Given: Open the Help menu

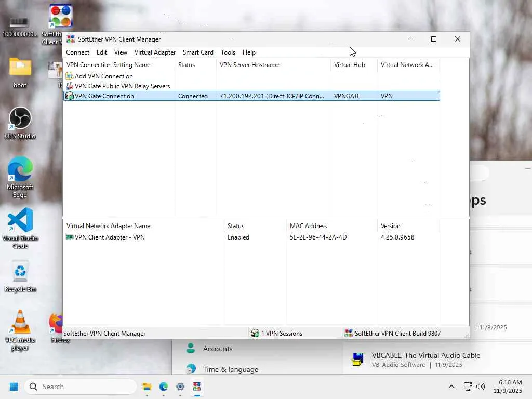Looking at the screenshot, I should pyautogui.click(x=249, y=52).
